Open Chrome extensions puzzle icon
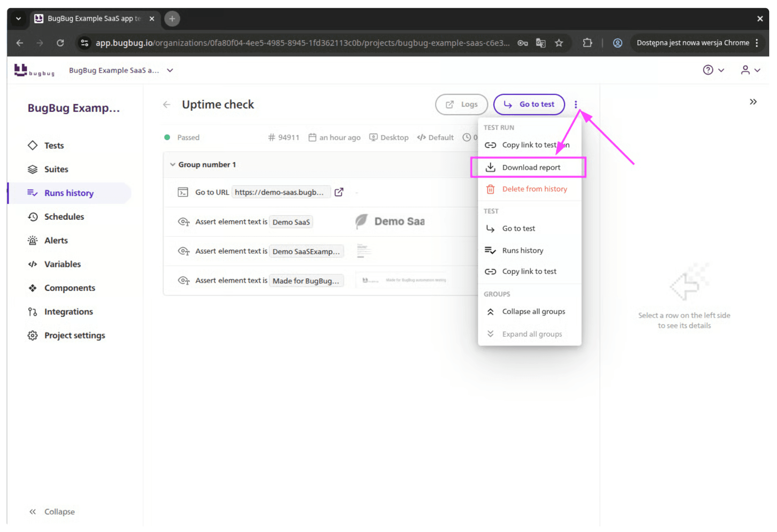777x532 pixels. [x=587, y=43]
